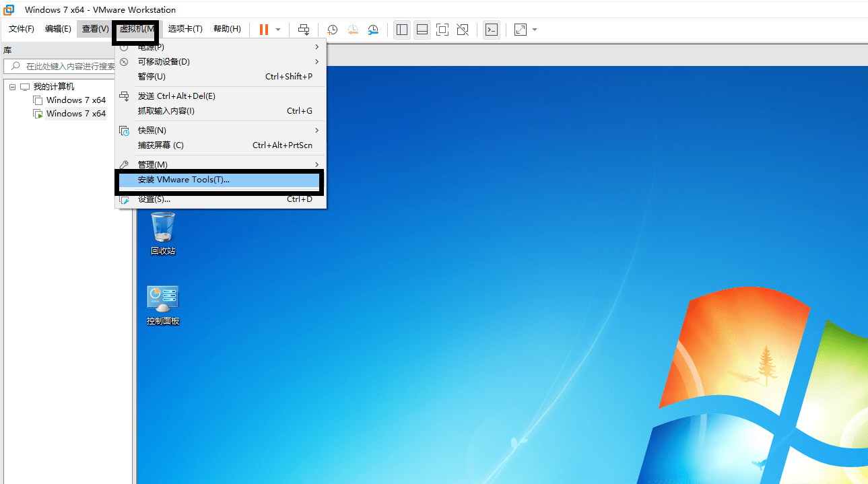
Task: Take a snapshot using the toolbar clock icon
Action: pos(332,30)
